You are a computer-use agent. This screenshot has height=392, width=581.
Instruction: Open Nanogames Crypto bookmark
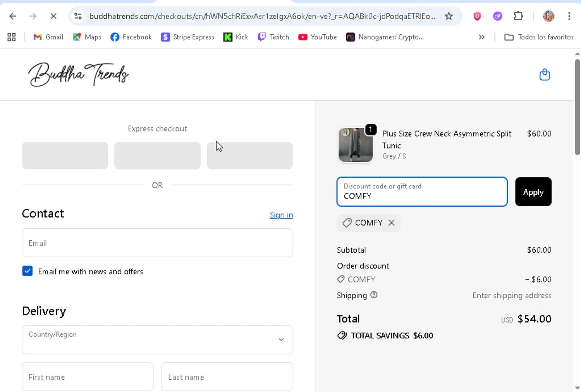[x=385, y=37]
